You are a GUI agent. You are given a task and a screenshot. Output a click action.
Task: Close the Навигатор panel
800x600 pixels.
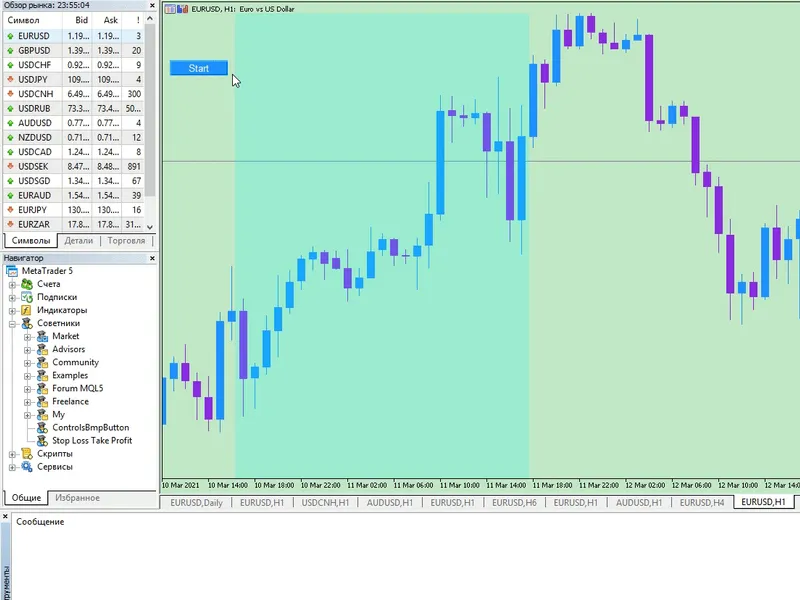pos(152,258)
